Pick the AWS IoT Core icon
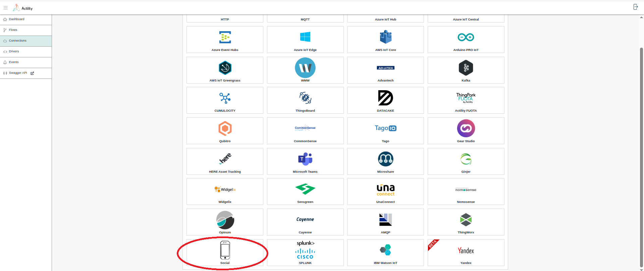The height and width of the screenshot is (271, 644). [x=385, y=37]
